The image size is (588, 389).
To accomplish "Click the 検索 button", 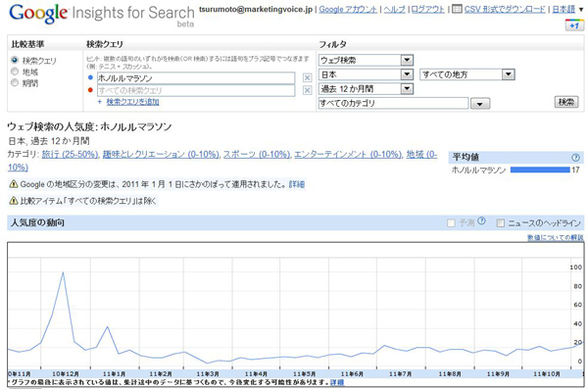I will point(566,102).
